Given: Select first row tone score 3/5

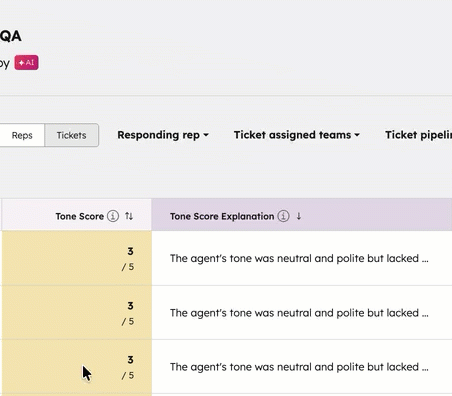Looking at the screenshot, I should coord(77,258).
